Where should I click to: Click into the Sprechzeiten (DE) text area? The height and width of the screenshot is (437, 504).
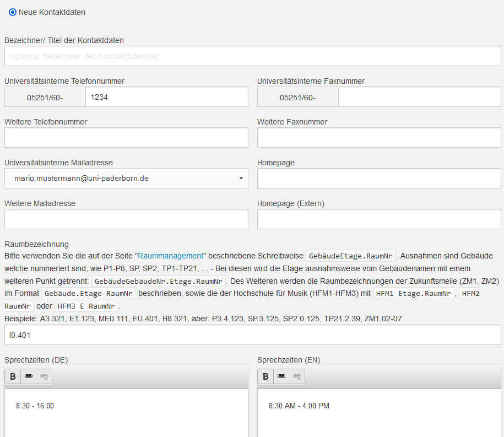click(x=126, y=413)
